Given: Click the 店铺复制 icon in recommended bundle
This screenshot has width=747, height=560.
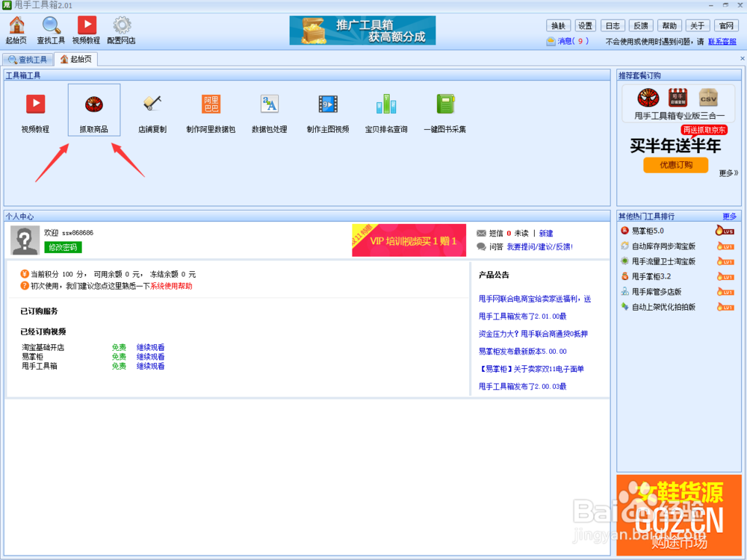Looking at the screenshot, I should (678, 97).
